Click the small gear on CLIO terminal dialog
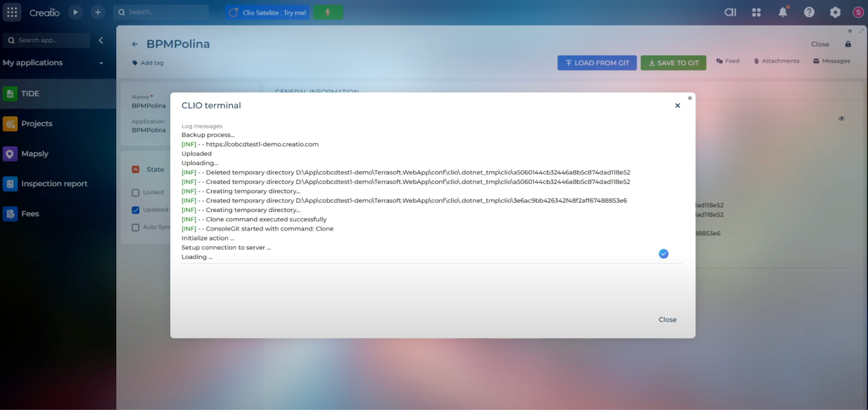 click(x=690, y=98)
